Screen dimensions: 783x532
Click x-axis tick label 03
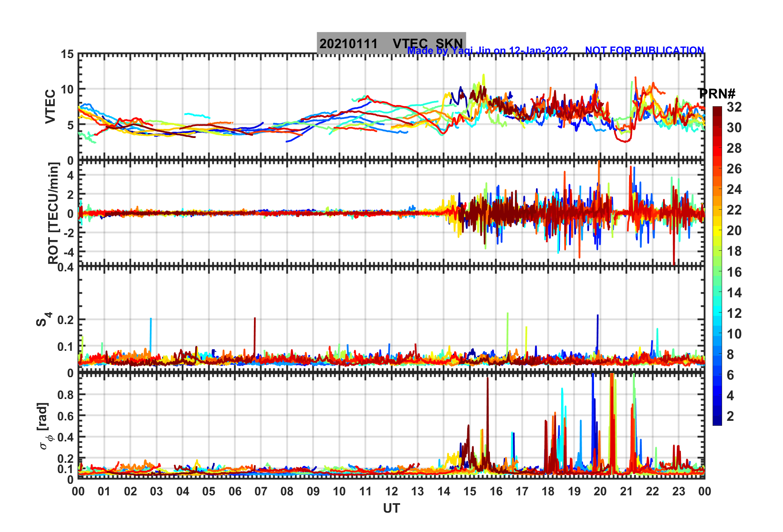click(156, 491)
